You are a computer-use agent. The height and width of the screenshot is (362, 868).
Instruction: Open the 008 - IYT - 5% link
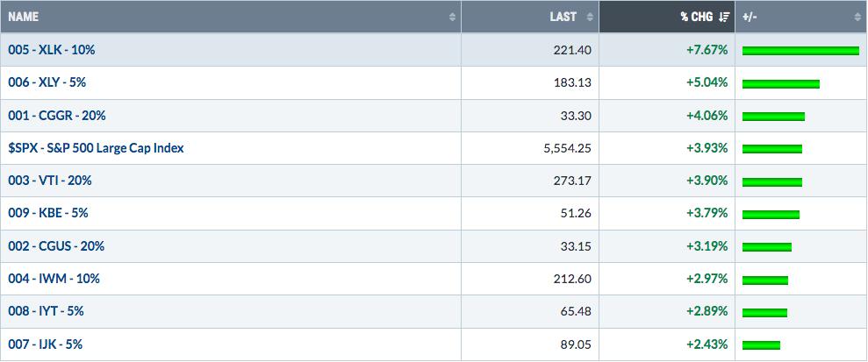pyautogui.click(x=46, y=311)
